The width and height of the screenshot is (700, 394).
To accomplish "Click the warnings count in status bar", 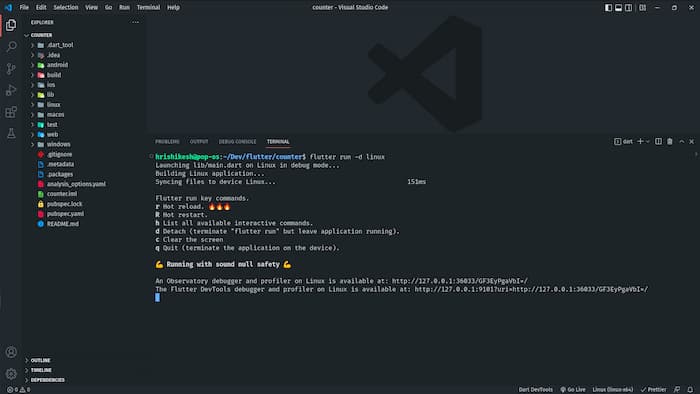I will [x=25, y=390].
